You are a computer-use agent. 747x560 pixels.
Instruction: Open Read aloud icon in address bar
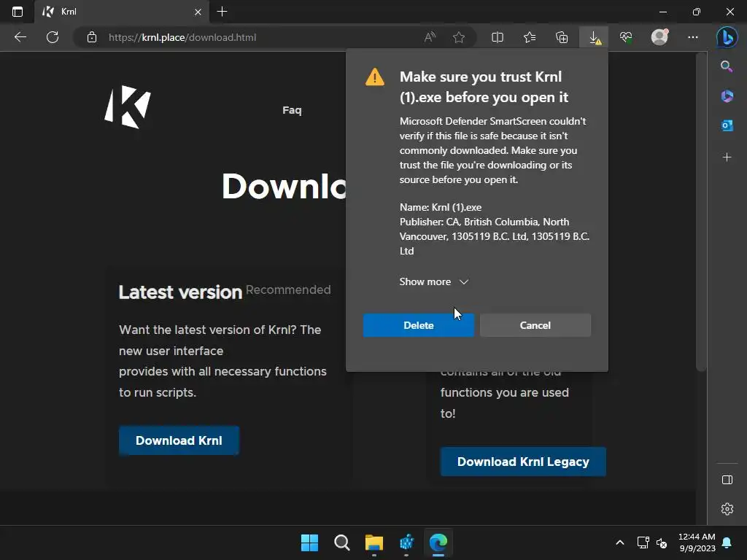click(x=430, y=37)
